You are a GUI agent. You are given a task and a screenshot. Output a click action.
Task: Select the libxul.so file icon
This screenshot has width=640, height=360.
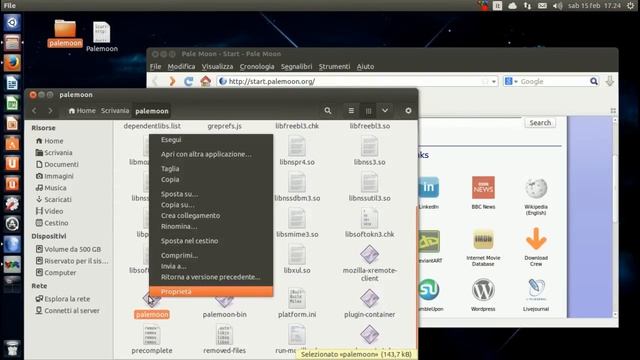[x=297, y=255]
